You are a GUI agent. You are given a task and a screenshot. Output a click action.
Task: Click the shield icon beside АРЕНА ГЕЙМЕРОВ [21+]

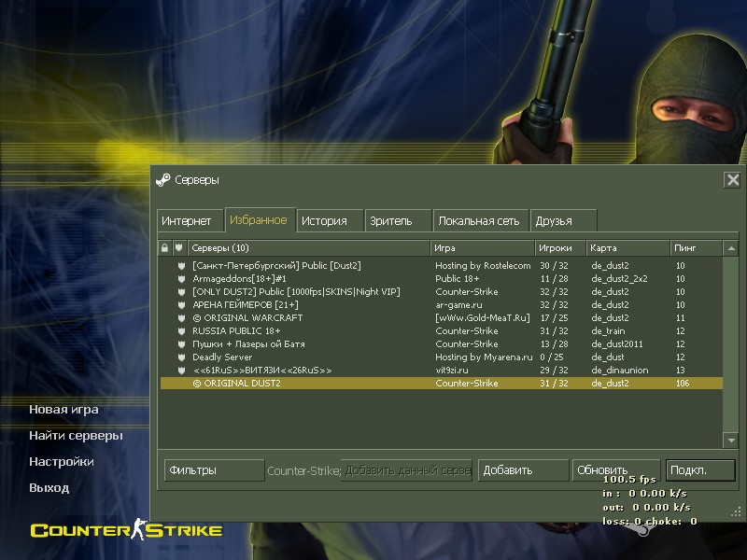click(181, 305)
